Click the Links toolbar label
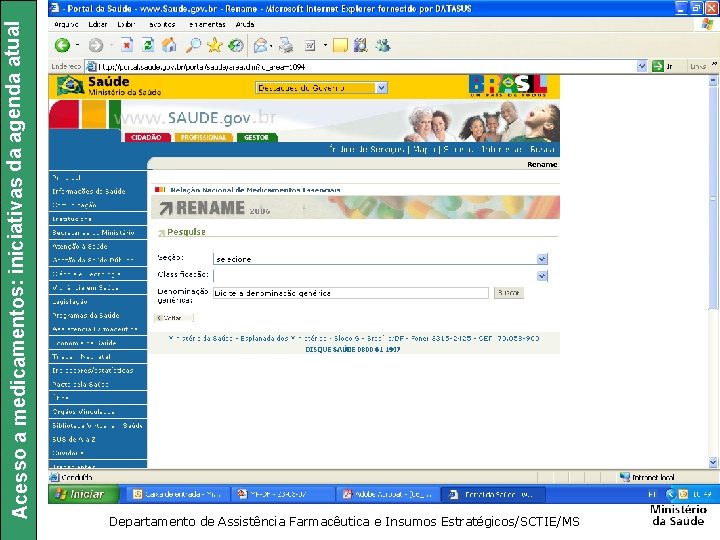The image size is (720, 540). (x=698, y=67)
